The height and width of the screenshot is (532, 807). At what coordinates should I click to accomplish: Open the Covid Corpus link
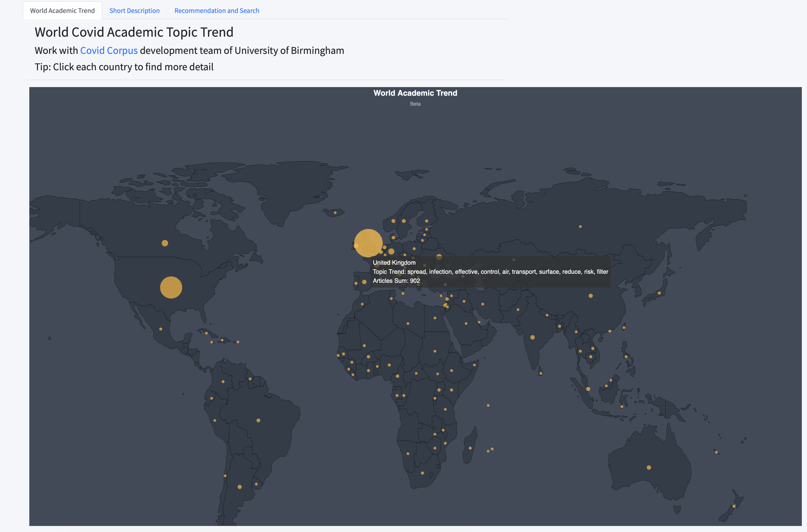pos(109,51)
